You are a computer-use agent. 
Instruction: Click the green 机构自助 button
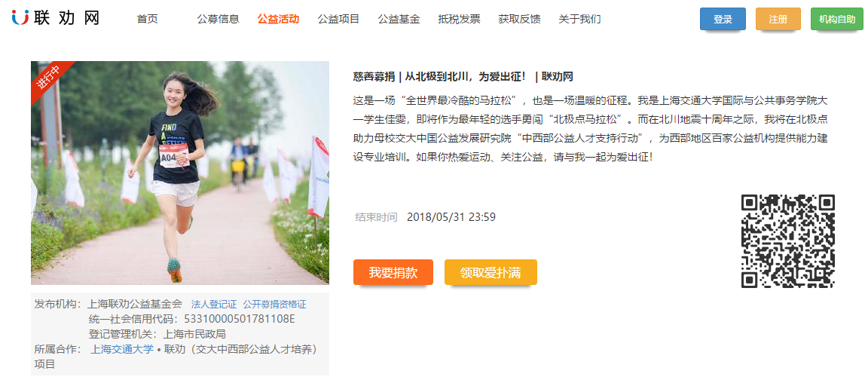tap(837, 20)
